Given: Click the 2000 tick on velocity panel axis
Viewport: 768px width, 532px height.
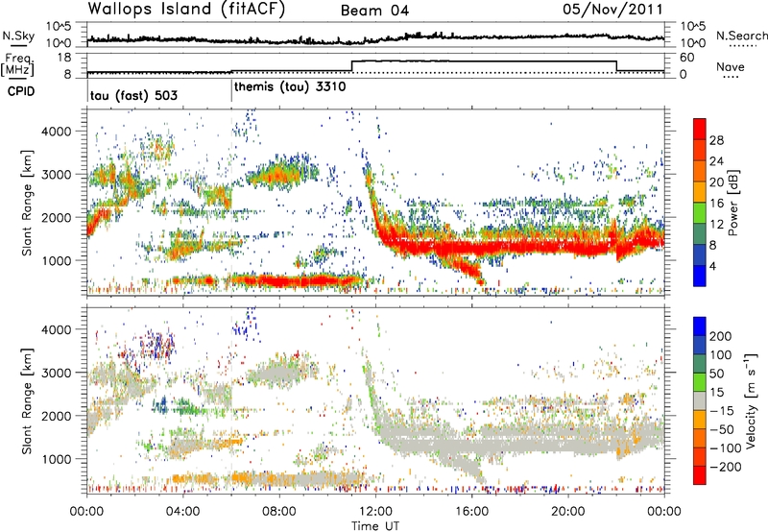Looking at the screenshot, I should pyautogui.click(x=57, y=416).
